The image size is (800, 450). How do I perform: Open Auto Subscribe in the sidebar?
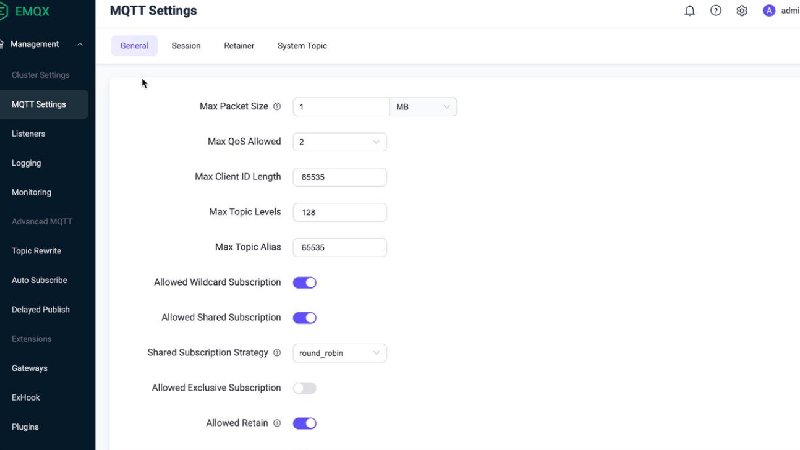tap(39, 280)
